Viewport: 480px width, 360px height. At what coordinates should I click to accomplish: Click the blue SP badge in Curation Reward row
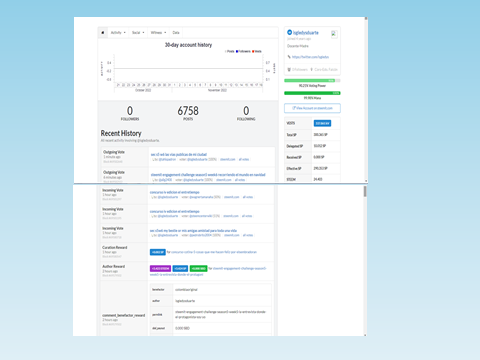point(158,252)
